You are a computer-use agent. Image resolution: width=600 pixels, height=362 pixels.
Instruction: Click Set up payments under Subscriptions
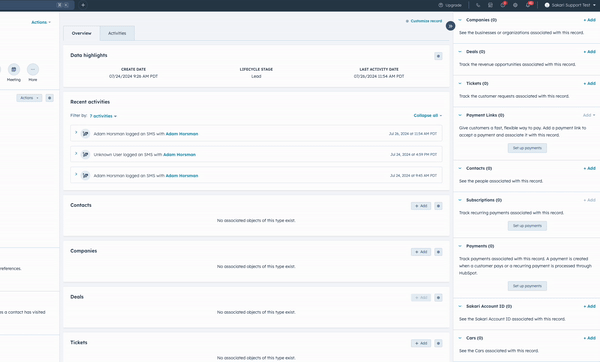pos(527,226)
